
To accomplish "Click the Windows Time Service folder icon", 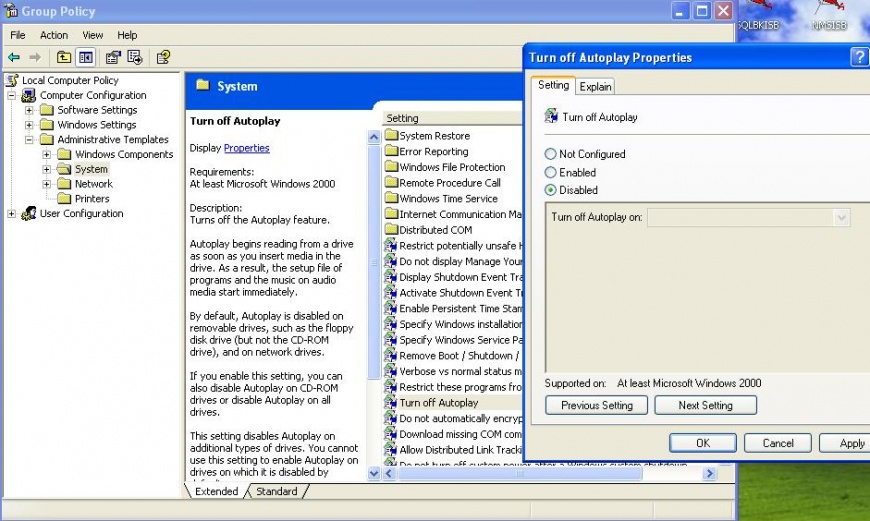I will [392, 198].
